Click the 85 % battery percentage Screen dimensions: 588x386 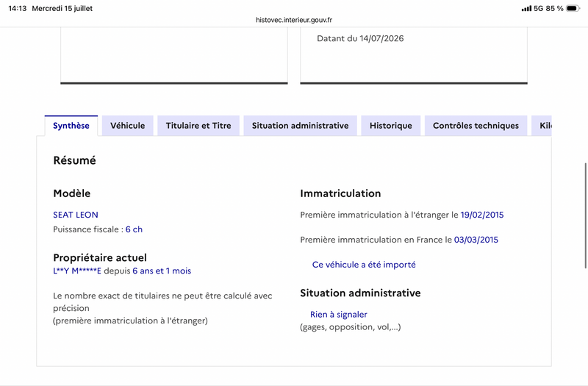click(x=555, y=8)
